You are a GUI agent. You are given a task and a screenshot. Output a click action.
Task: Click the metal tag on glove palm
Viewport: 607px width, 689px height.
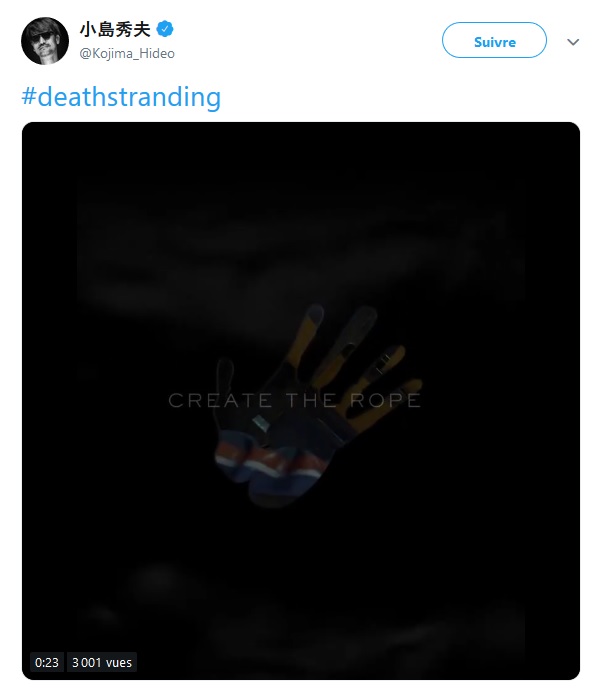click(261, 424)
